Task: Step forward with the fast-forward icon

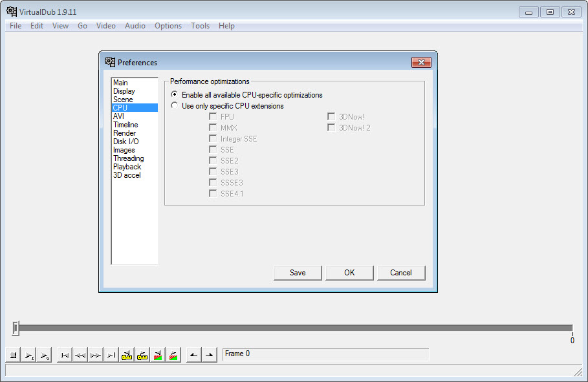Action: pyautogui.click(x=96, y=355)
